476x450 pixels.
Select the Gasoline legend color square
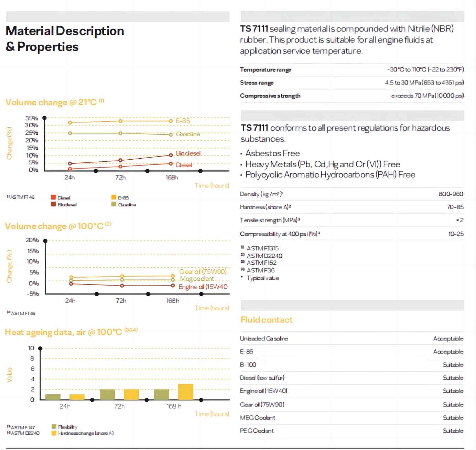click(x=114, y=204)
